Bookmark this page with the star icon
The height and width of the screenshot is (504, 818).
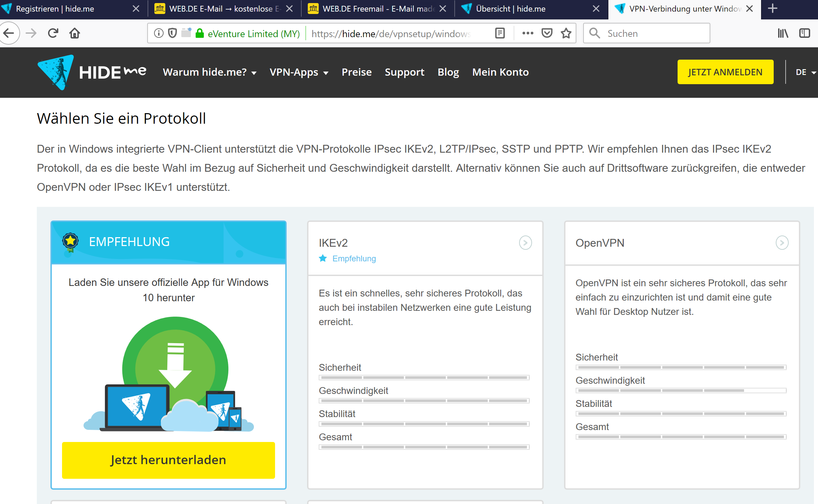(x=566, y=33)
